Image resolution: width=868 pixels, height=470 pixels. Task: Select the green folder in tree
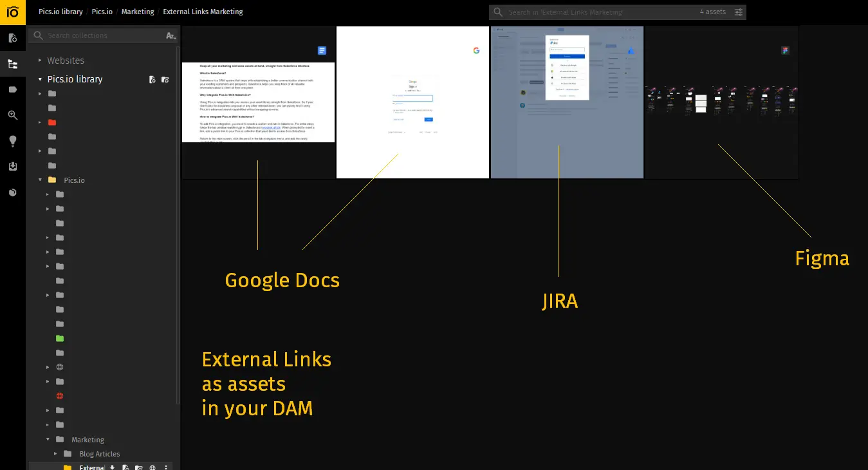click(x=60, y=338)
